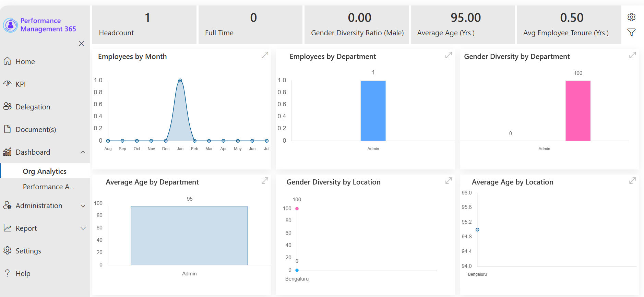This screenshot has width=644, height=297.
Task: Collapse the Dashboard menu section
Action: pos(83,152)
